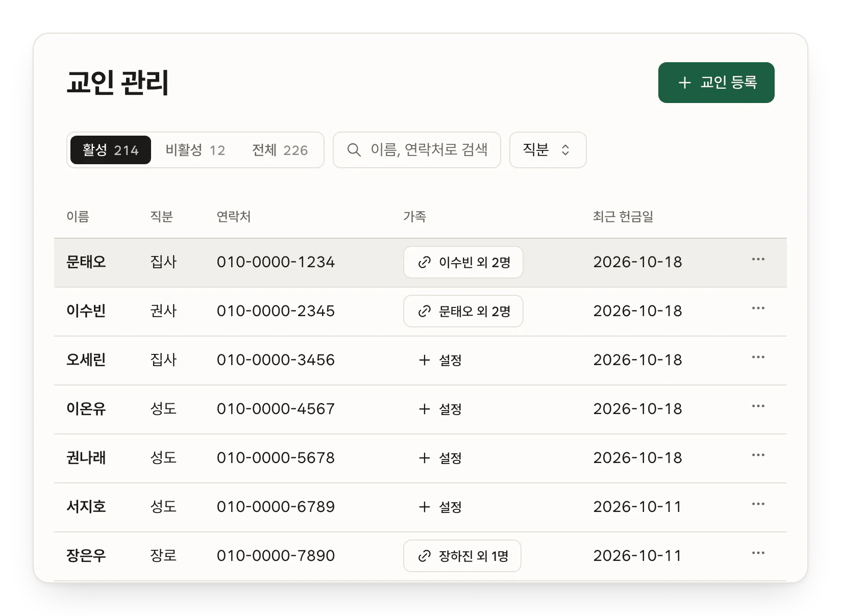Image resolution: width=841 pixels, height=616 pixels.
Task: Select member name 서지호
Action: point(86,507)
